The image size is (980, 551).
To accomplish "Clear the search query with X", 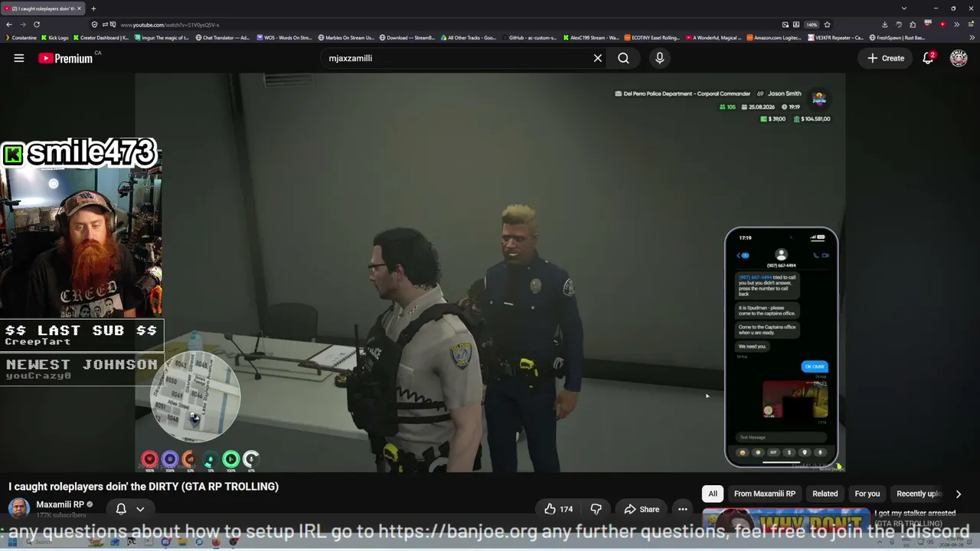I will (x=598, y=58).
